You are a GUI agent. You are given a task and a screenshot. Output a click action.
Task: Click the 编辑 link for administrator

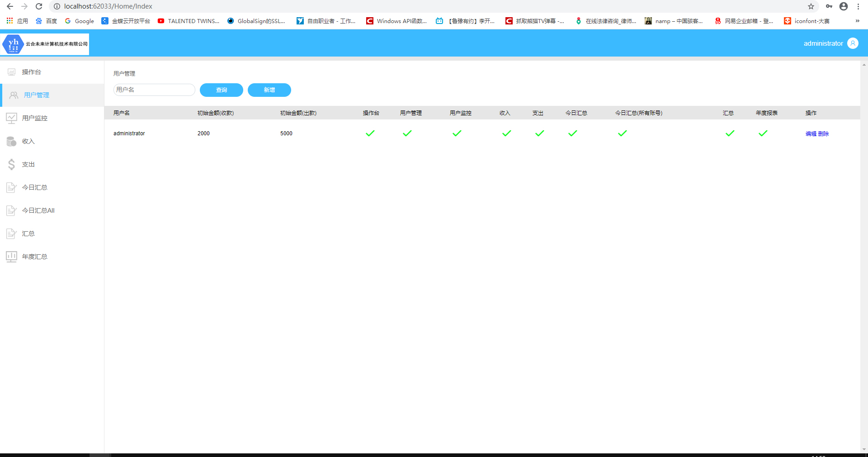pyautogui.click(x=811, y=134)
